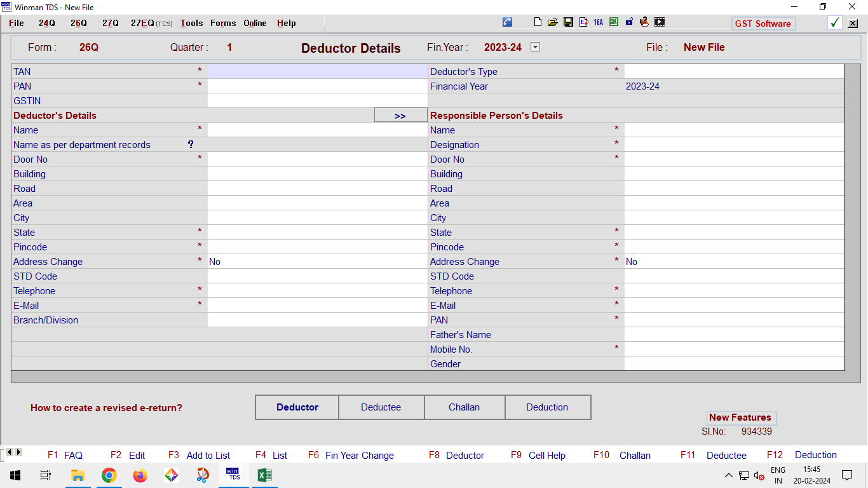Click the green Excel toolbar icon
Image resolution: width=868 pixels, height=488 pixels.
tap(614, 22)
